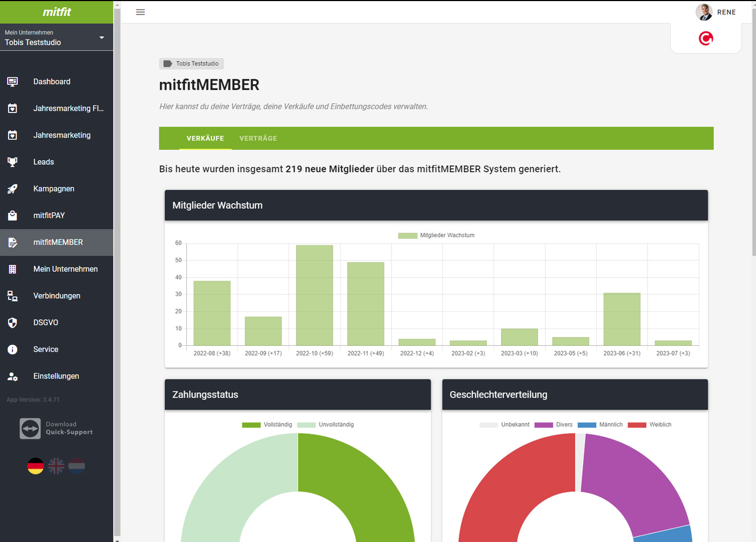Image resolution: width=756 pixels, height=542 pixels.
Task: Toggle the Unvollständig legend swatch
Action: pos(306,425)
